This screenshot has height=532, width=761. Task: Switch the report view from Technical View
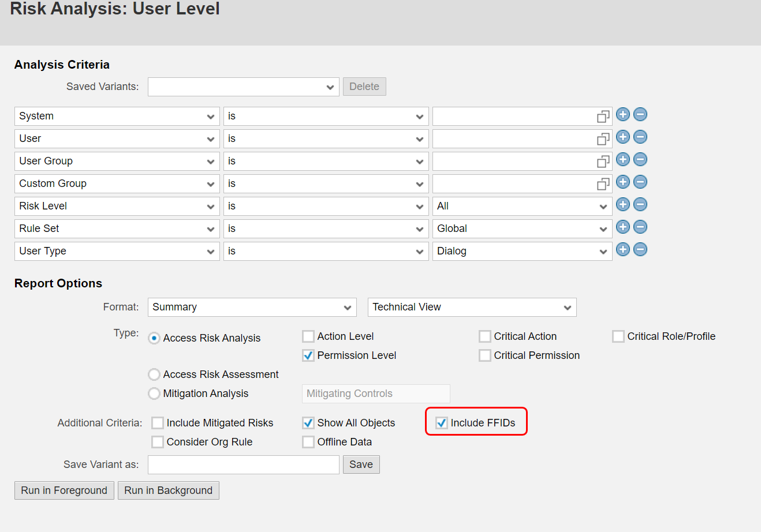coord(472,307)
